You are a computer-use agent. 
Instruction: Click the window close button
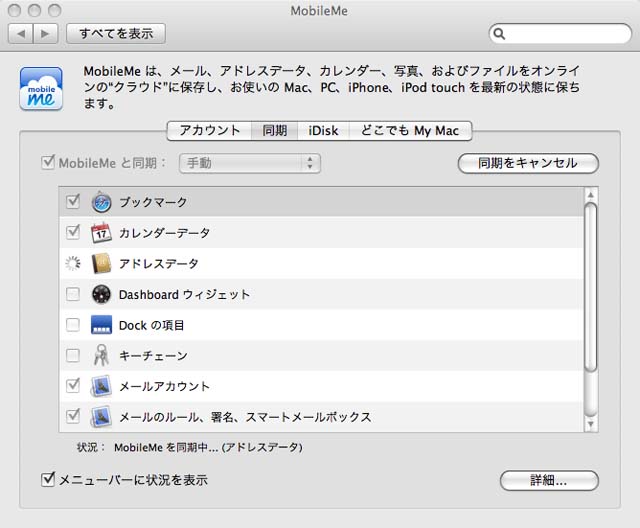pos(14,11)
